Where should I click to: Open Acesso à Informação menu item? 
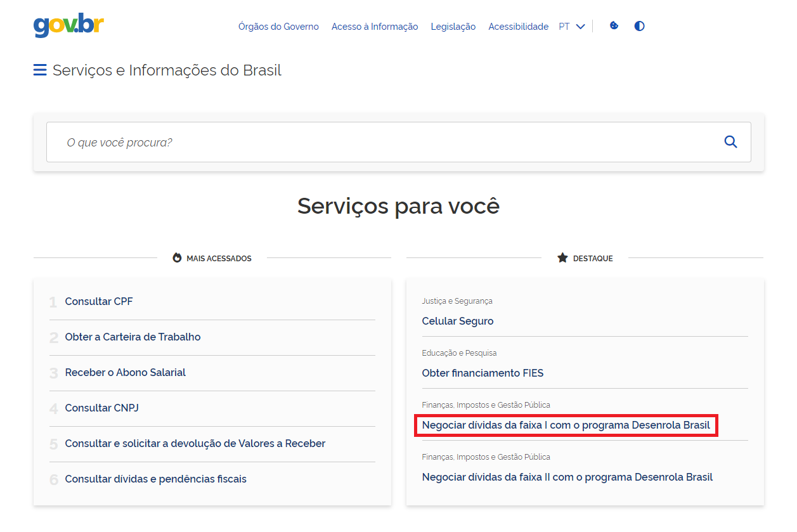tap(375, 27)
